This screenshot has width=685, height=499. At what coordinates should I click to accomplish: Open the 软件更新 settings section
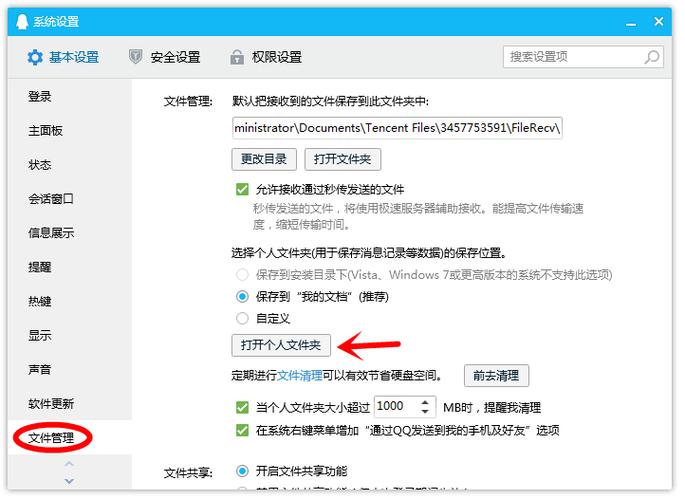(51, 403)
